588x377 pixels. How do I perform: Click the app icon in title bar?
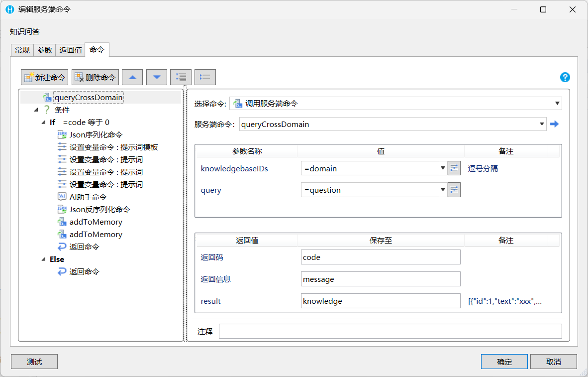[x=10, y=9]
